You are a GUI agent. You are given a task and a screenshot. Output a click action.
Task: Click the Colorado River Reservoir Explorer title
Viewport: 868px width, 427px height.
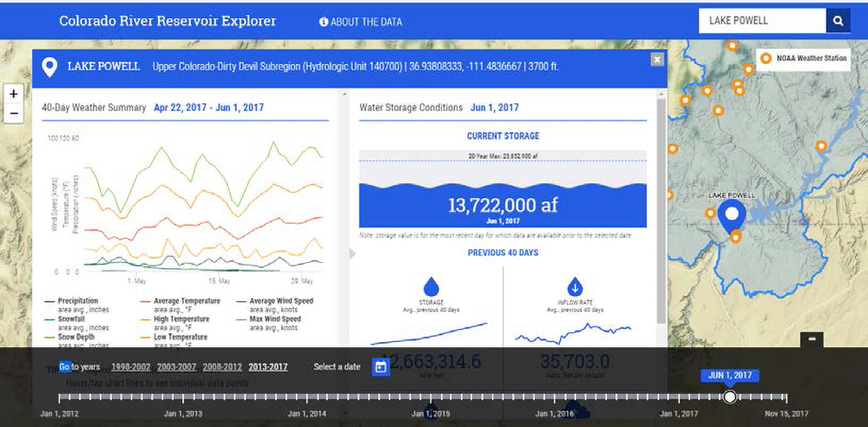(x=168, y=21)
